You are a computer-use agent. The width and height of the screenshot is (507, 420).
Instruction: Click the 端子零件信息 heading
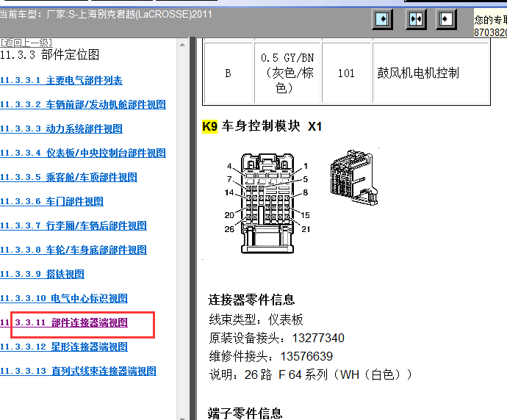[245, 413]
